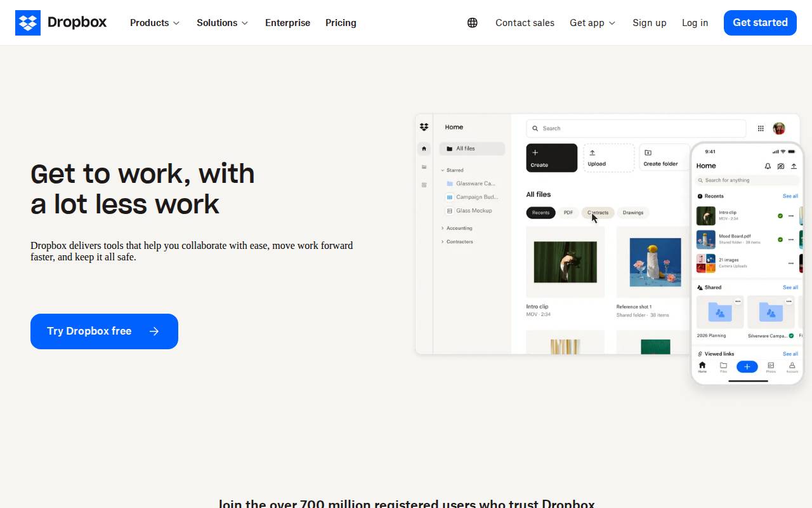Viewport: 812px width, 508px height.
Task: Select the Account tab in the phone bottom bar
Action: (792, 367)
